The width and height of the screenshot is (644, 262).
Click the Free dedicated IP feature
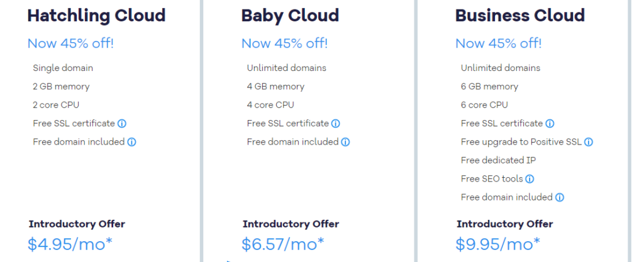click(x=498, y=160)
